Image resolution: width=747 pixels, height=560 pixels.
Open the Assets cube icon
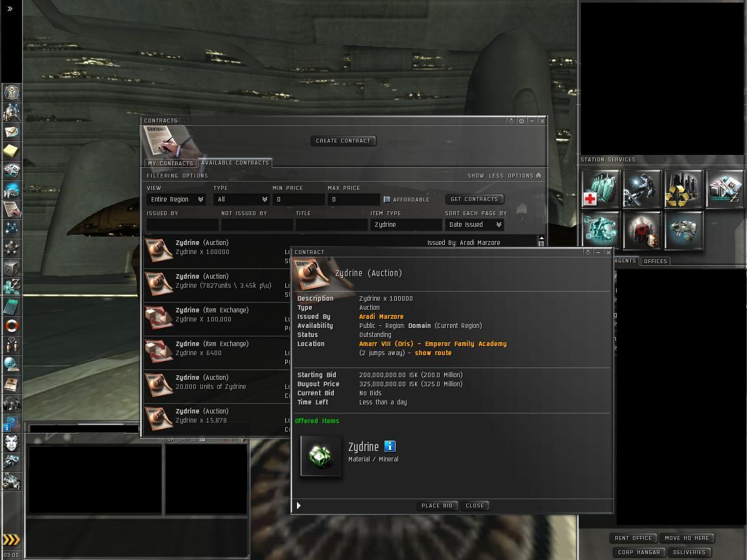12,268
